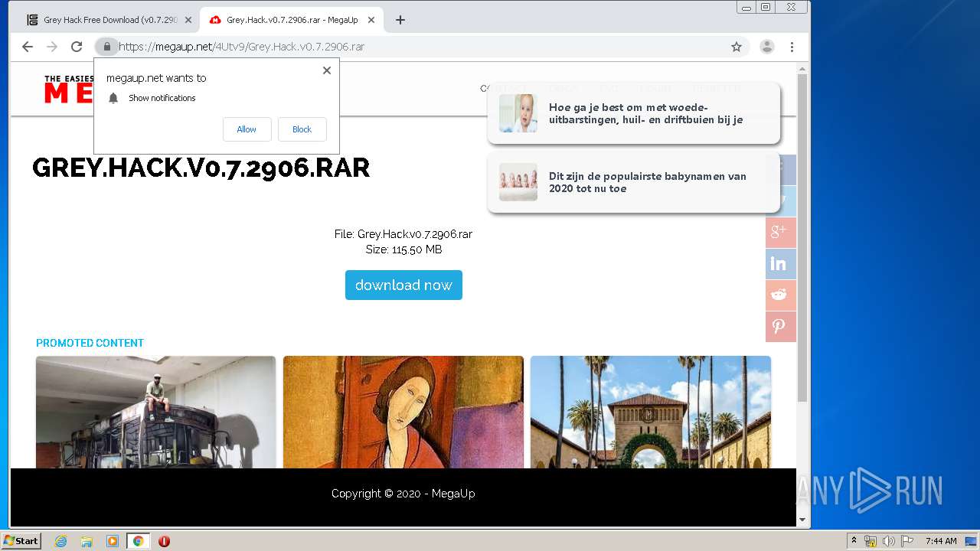Screen dimensions: 980x551
Task: Allow megaup.net notifications
Action: [x=247, y=129]
